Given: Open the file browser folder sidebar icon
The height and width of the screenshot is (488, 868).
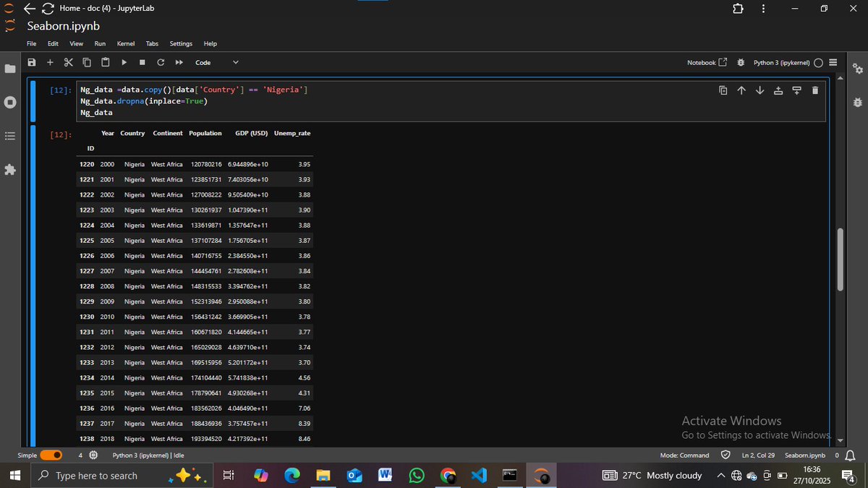Looking at the screenshot, I should (9, 69).
